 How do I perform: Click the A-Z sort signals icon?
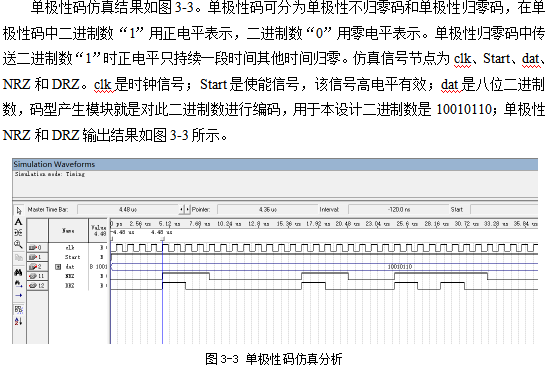[19, 321]
